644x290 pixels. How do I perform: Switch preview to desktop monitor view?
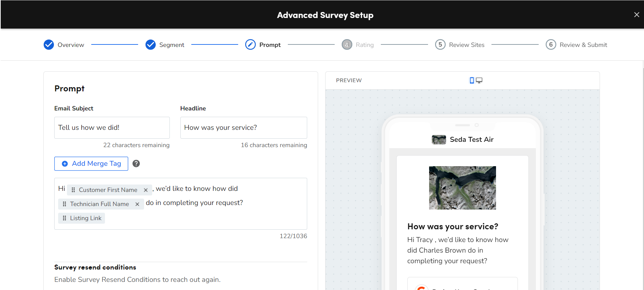[479, 80]
